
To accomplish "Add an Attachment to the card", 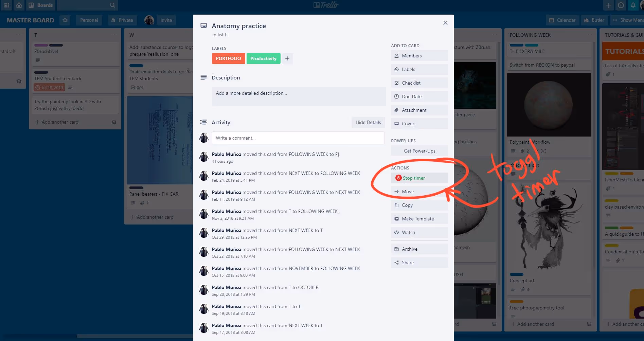I will coord(419,110).
